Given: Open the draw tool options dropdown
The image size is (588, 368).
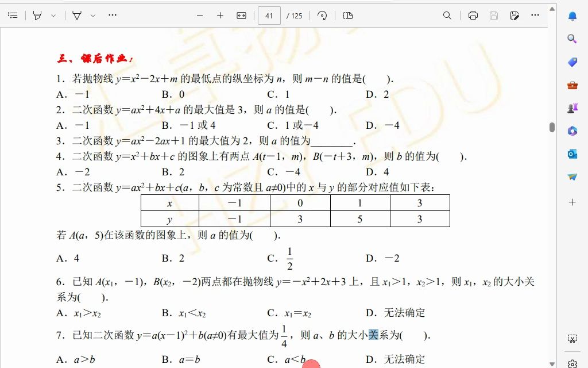Looking at the screenshot, I should tap(92, 15).
